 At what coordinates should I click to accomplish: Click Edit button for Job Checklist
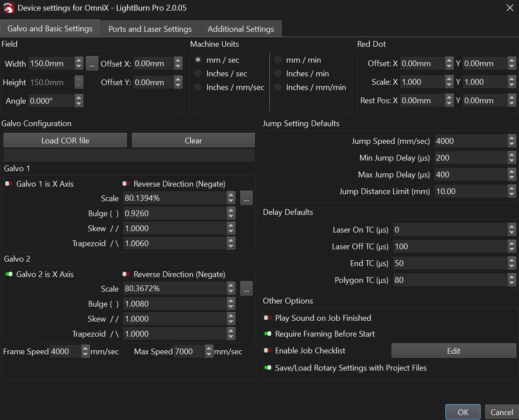(453, 351)
